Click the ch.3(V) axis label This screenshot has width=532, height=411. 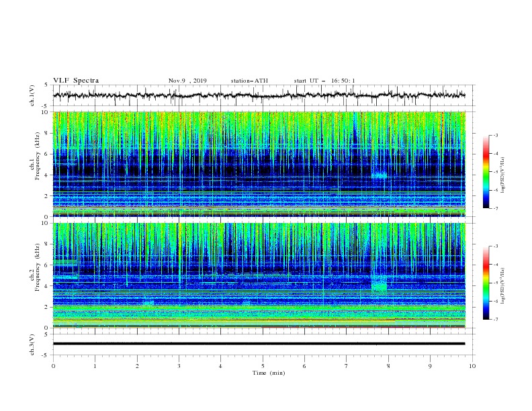point(32,345)
